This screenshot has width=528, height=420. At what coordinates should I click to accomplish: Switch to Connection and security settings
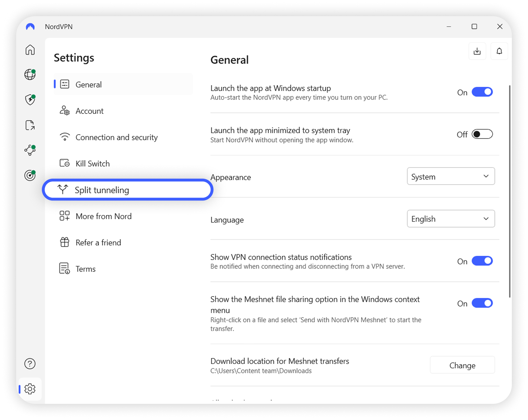[116, 137]
